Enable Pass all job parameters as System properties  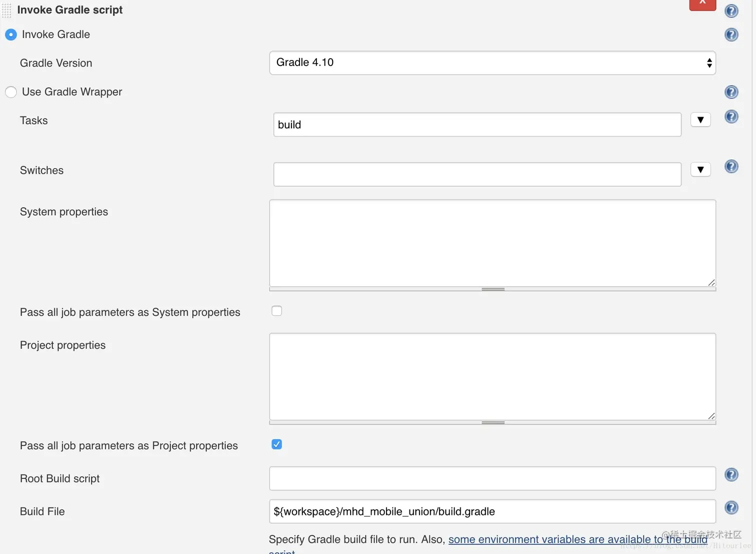(276, 311)
